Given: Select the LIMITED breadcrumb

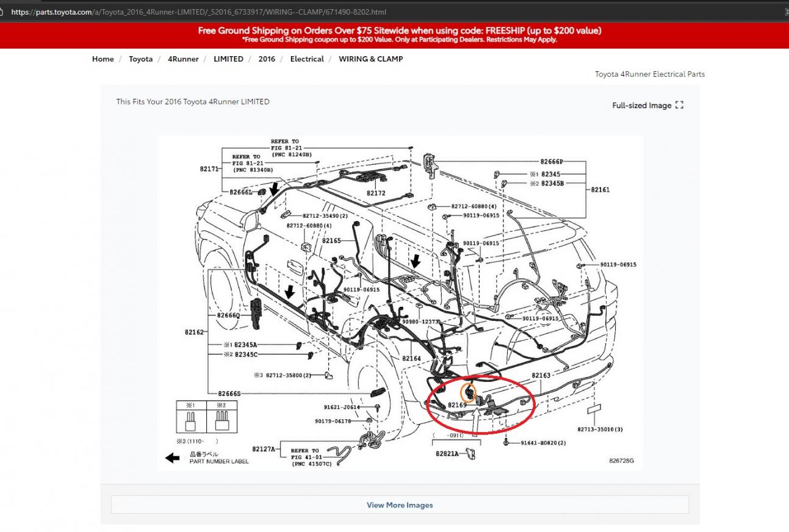Looking at the screenshot, I should tap(228, 59).
